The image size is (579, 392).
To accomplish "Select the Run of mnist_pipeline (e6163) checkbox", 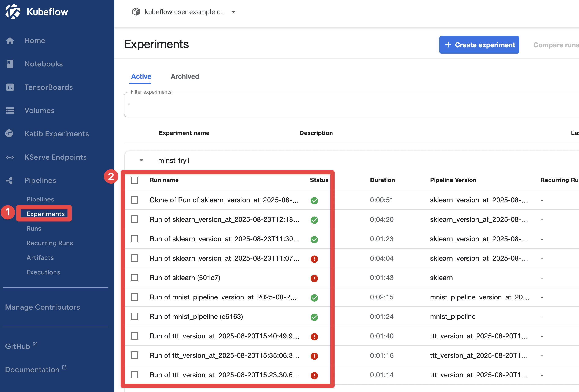I will coord(134,317).
